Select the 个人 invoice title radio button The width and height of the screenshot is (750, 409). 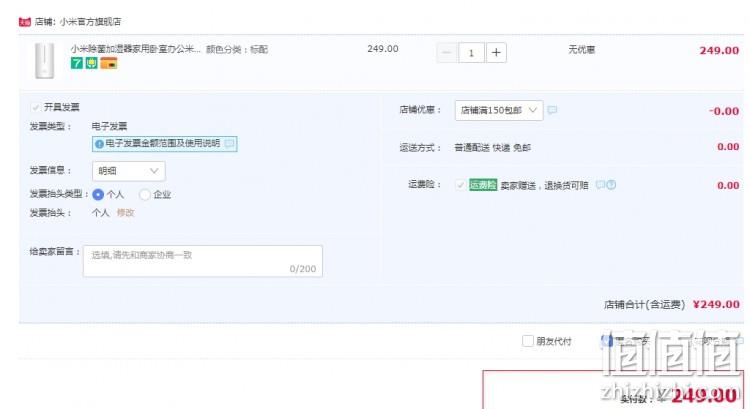pos(98,195)
